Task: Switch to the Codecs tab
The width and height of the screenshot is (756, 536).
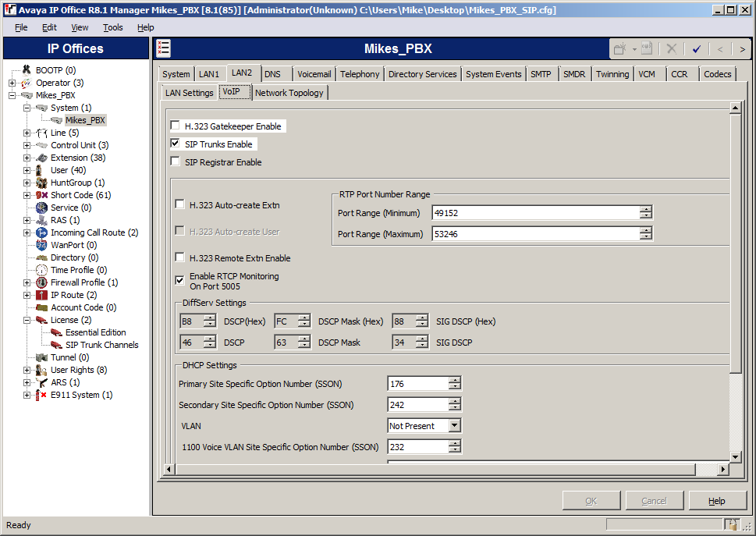Action: 718,74
